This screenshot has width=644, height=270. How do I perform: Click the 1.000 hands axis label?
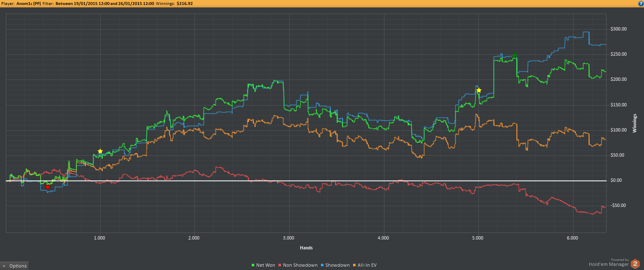(100, 238)
